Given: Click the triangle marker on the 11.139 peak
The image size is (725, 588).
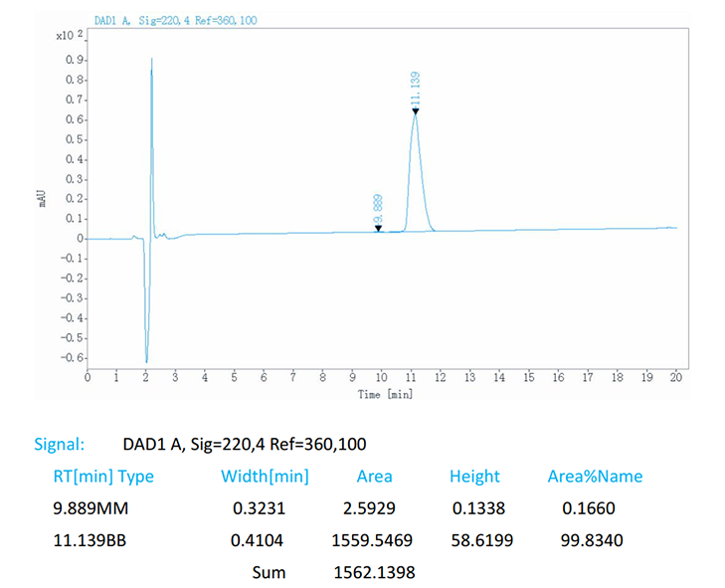Looking at the screenshot, I should 415,111.
